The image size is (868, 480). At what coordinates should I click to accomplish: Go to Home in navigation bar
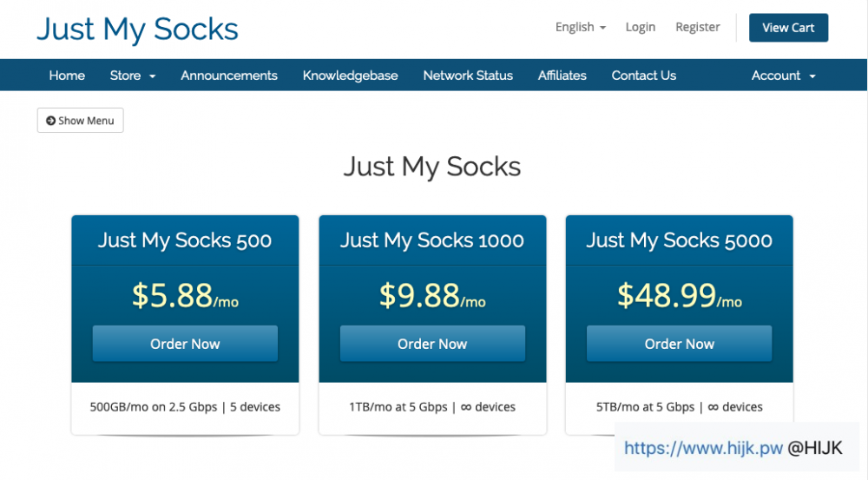(x=67, y=76)
